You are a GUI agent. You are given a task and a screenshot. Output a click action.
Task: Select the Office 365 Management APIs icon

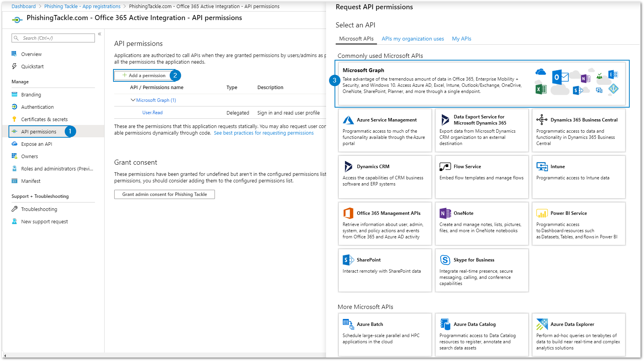click(x=348, y=213)
